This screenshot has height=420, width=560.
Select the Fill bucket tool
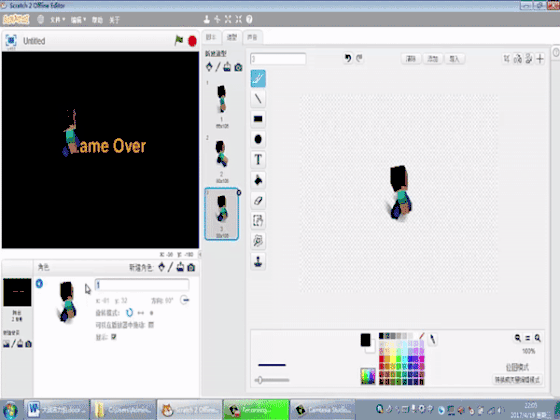click(258, 180)
